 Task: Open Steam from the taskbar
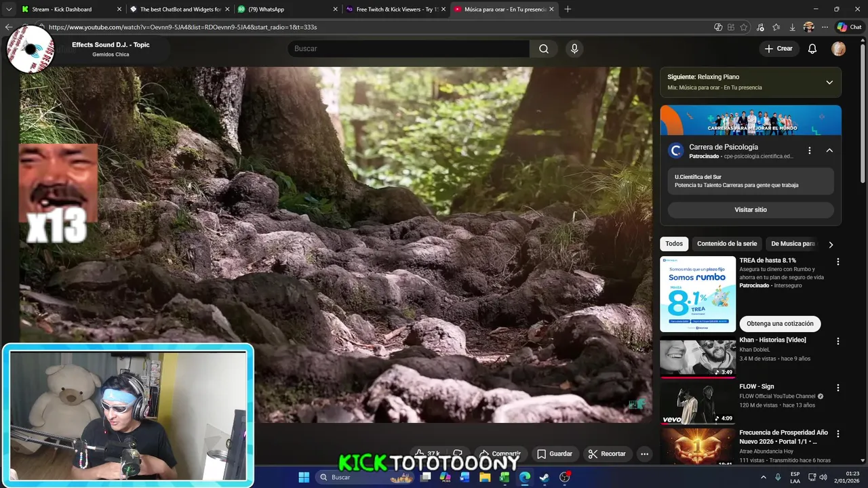click(544, 477)
